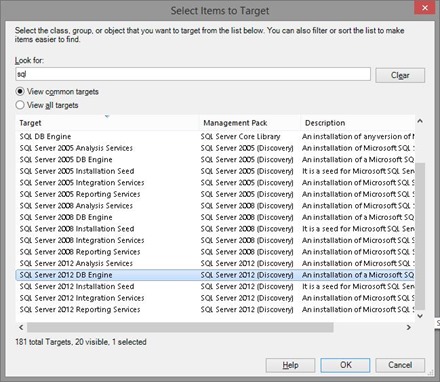Select SQL Server 2005 Reporting Services
Image resolution: width=440 pixels, height=382 pixels.
215,194
